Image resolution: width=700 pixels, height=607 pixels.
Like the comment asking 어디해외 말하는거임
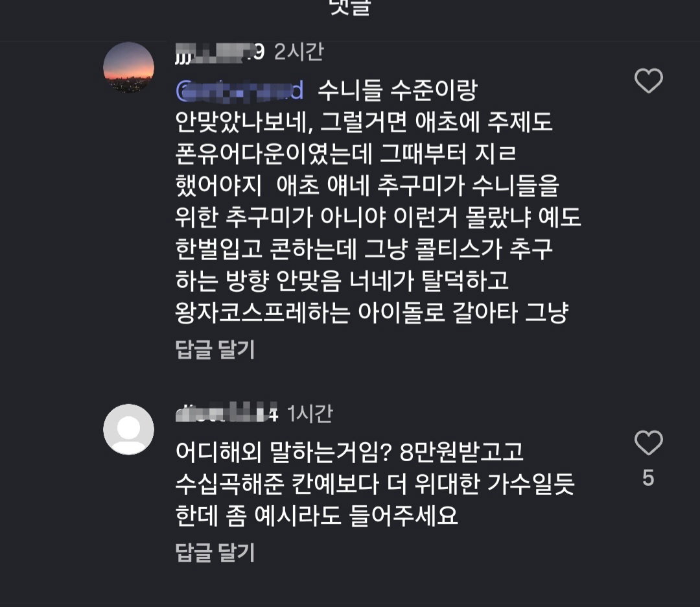tap(649, 443)
